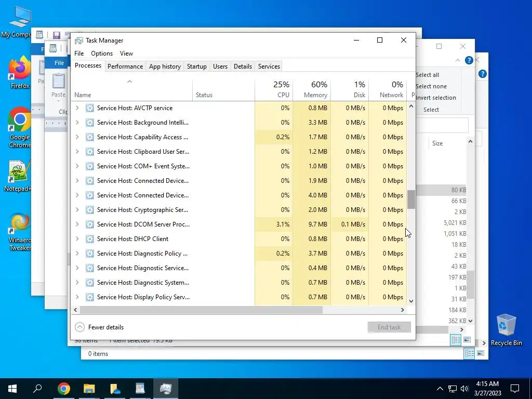Click the horizontal scrollbar right arrow
Screen dimensions: 532x399
403,310
